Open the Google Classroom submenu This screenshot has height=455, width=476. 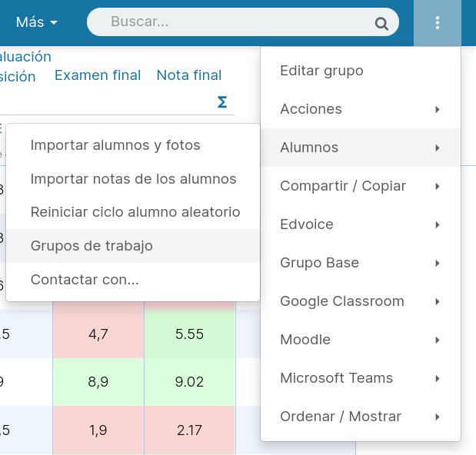(x=361, y=301)
